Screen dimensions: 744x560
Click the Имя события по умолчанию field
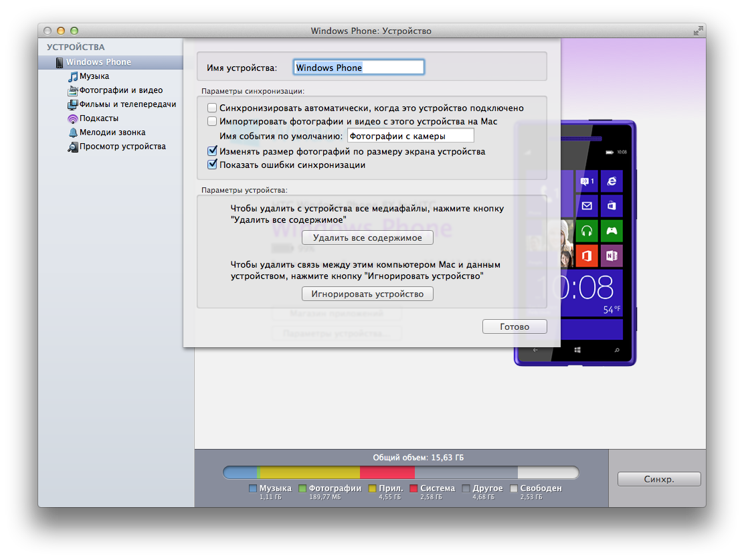(410, 136)
